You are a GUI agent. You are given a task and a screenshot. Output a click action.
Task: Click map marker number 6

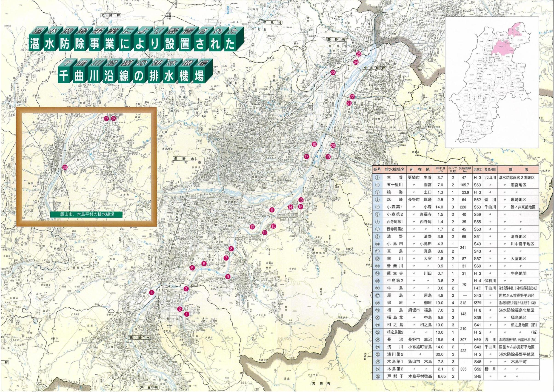(204, 264)
